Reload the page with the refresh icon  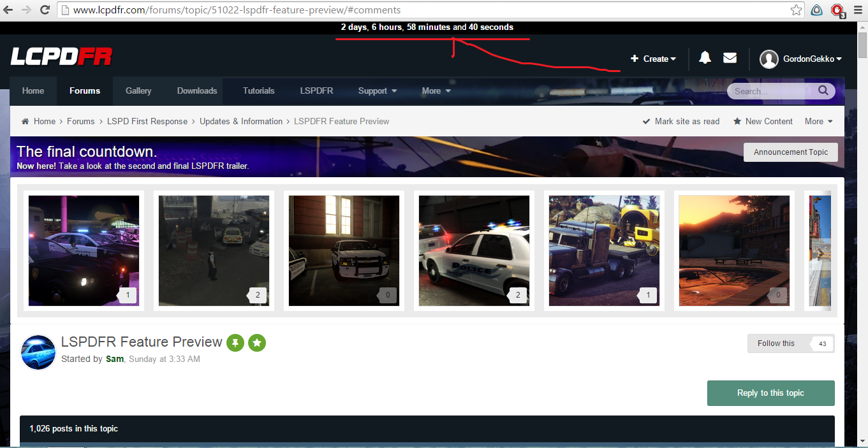click(x=45, y=10)
